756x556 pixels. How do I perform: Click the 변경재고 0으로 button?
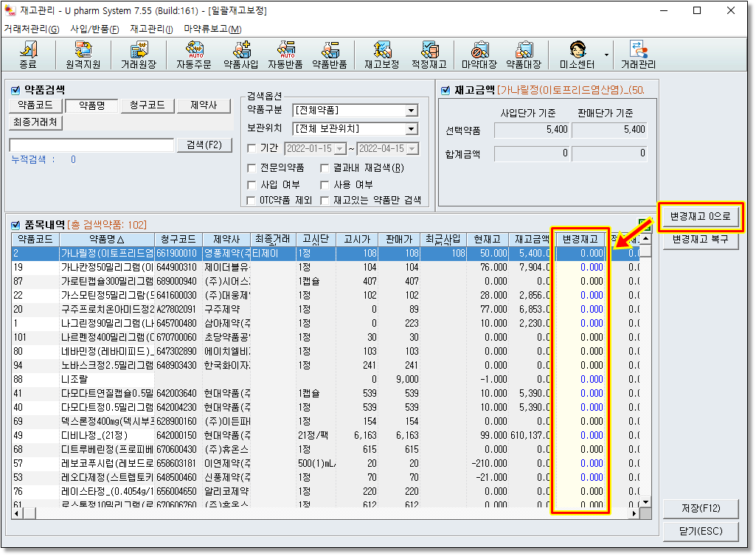699,218
